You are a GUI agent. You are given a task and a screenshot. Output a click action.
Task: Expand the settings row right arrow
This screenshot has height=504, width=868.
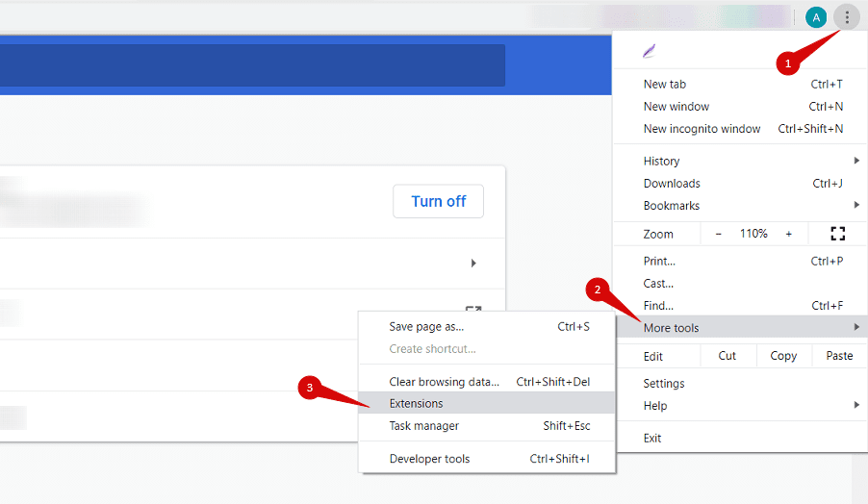tap(473, 263)
